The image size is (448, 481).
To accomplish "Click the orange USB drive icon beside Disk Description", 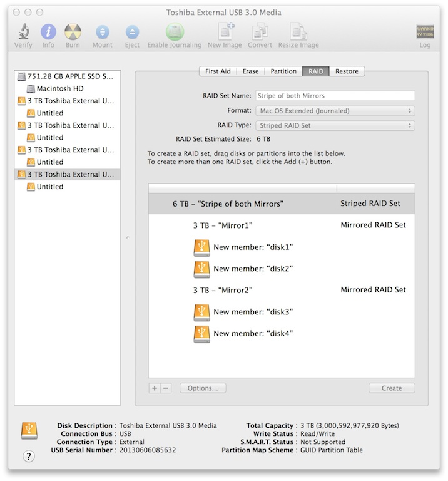I will click(29, 430).
